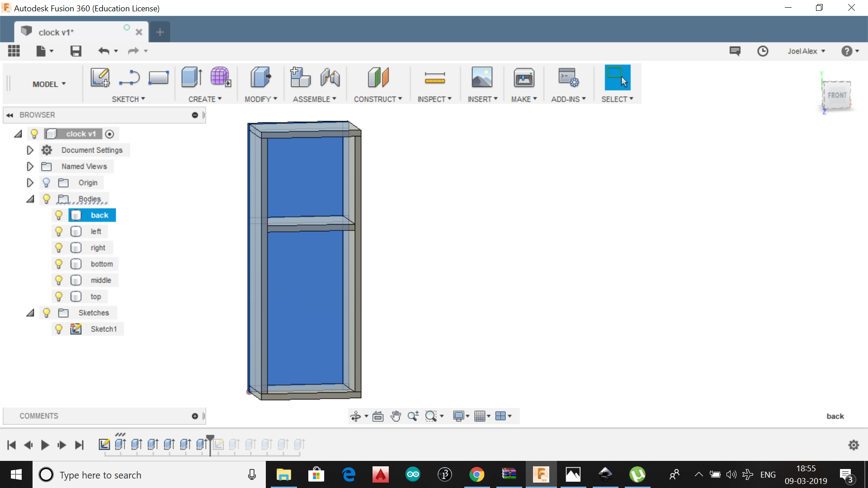
Task: Open the SKETCH menu
Action: tap(128, 99)
